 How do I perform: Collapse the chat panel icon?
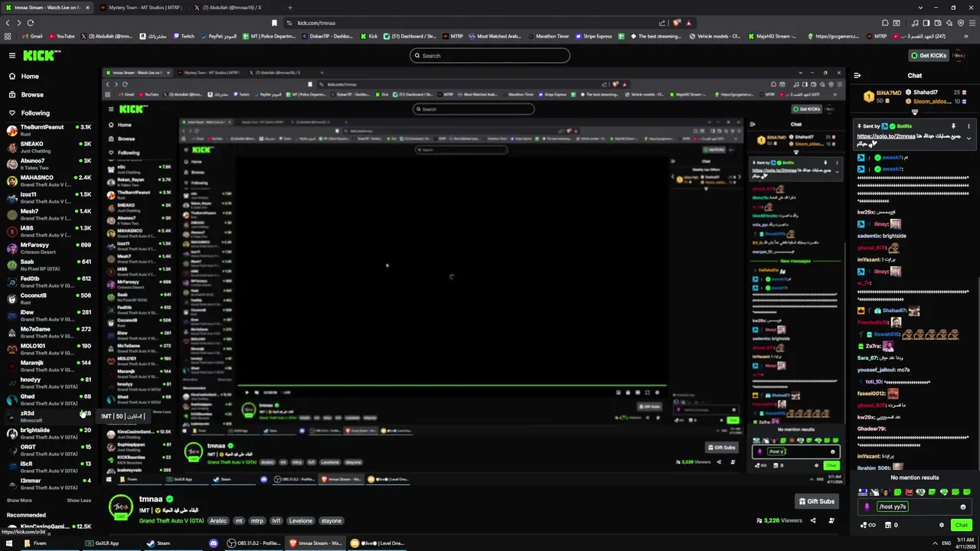857,76
